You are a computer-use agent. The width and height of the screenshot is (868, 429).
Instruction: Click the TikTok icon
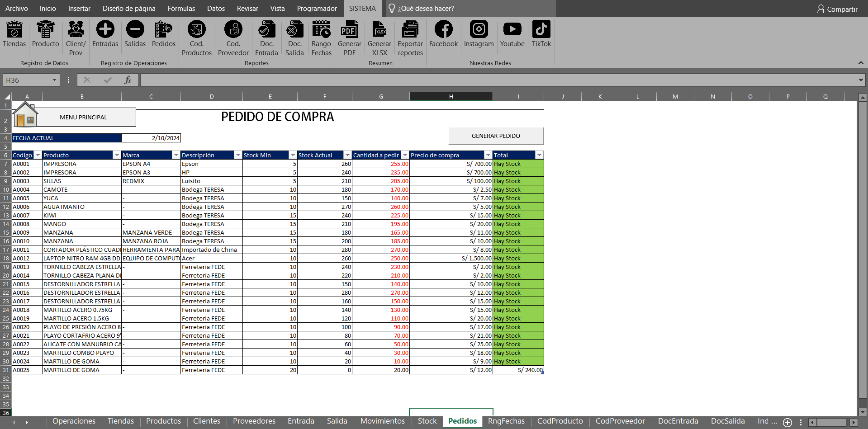point(541,30)
